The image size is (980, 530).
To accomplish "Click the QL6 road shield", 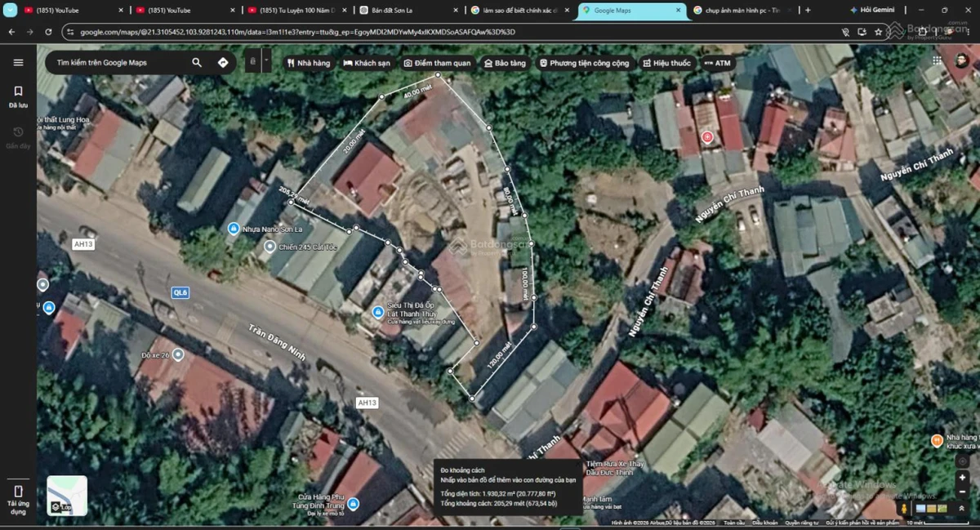I will pyautogui.click(x=180, y=292).
